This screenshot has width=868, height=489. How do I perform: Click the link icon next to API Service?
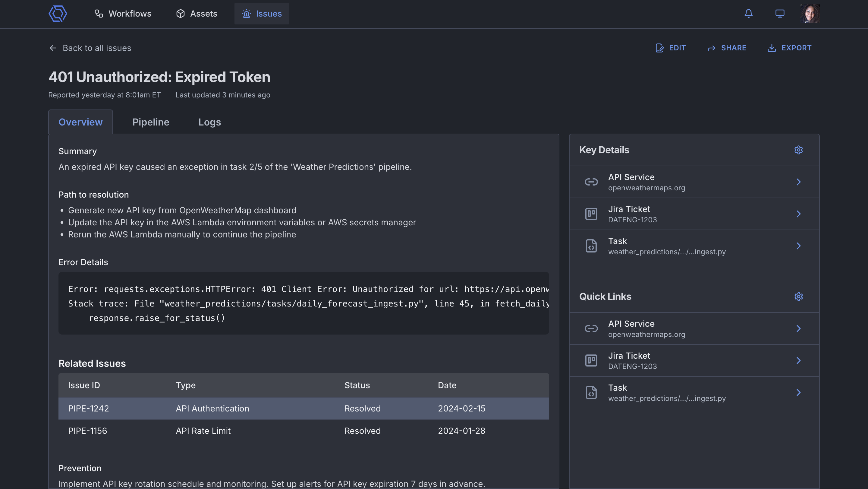pyautogui.click(x=591, y=182)
